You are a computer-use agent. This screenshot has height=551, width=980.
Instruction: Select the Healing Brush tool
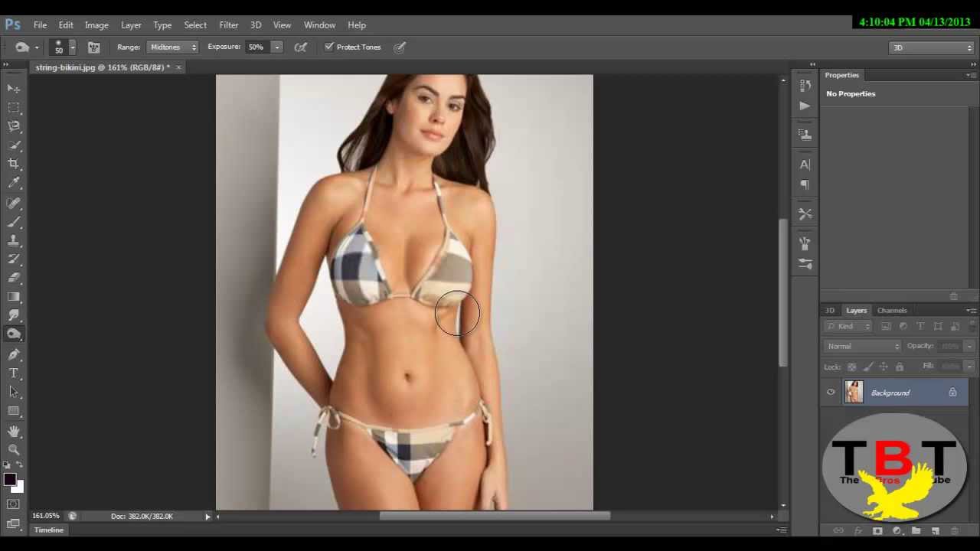click(x=14, y=204)
